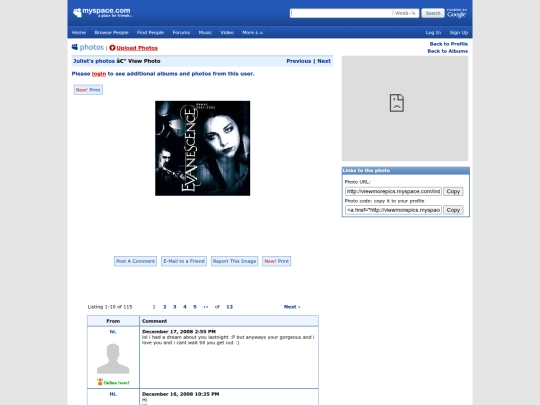540x405 pixels.
Task: Expand the More menu in navigation
Action: 252,32
